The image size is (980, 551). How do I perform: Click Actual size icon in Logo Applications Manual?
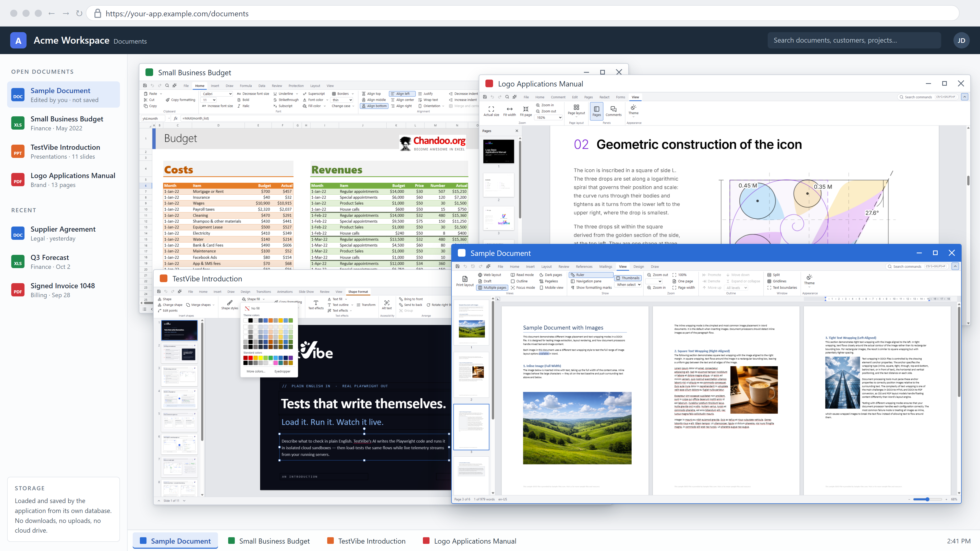(x=491, y=109)
